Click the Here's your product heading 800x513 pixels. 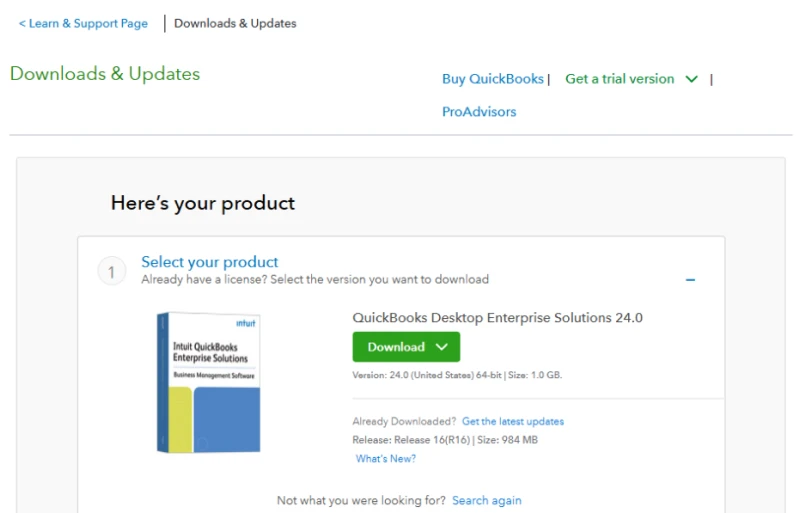(x=203, y=203)
